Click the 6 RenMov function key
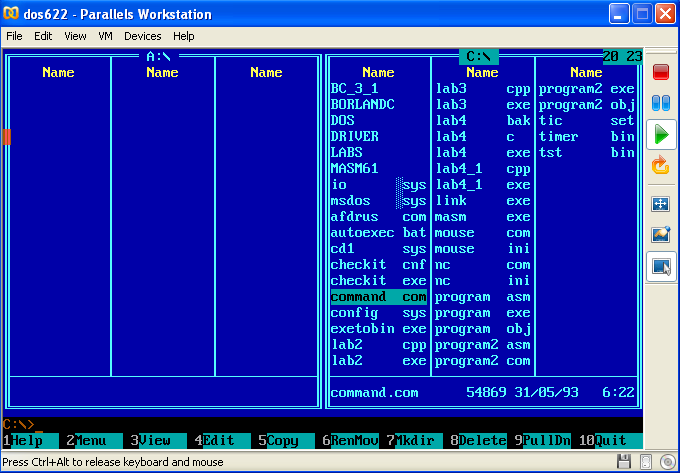Screen dimensions: 680x473 coord(350,440)
